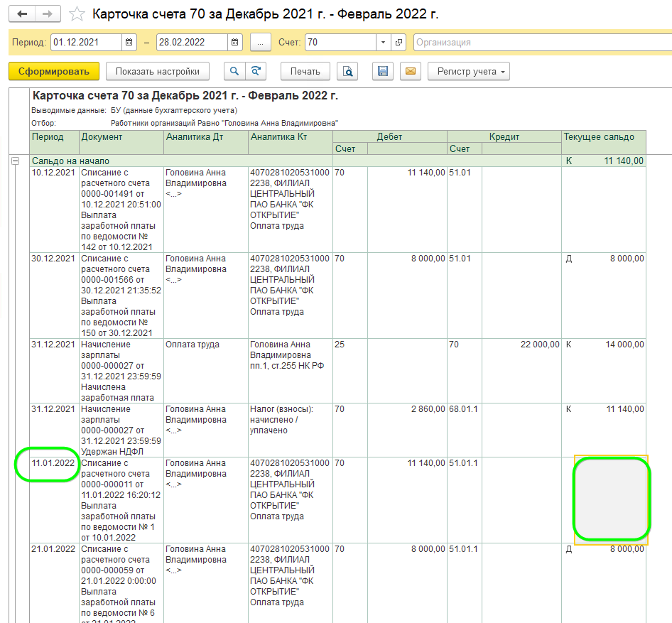Select the 11.01.2022 period cell
This screenshot has height=623, width=672.
pyautogui.click(x=53, y=464)
